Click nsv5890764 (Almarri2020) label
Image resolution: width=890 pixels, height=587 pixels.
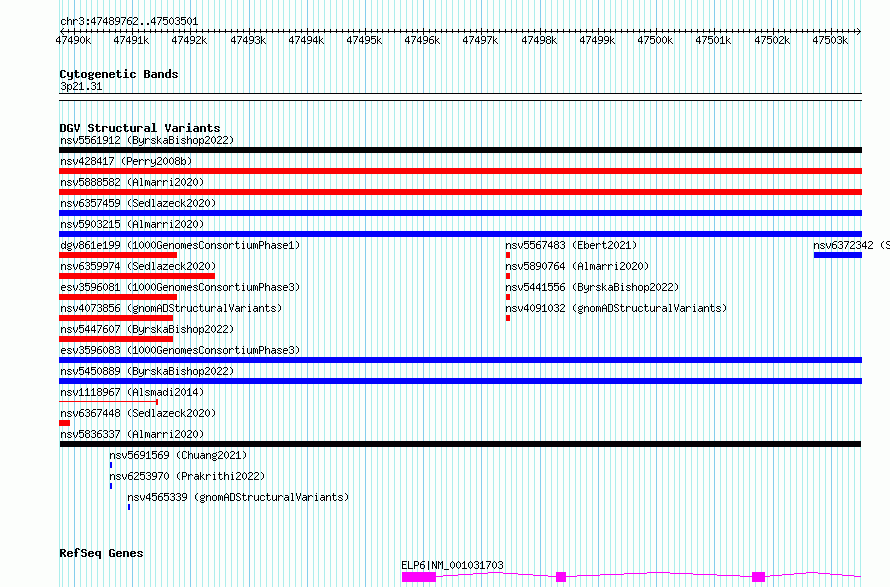[x=577, y=266]
